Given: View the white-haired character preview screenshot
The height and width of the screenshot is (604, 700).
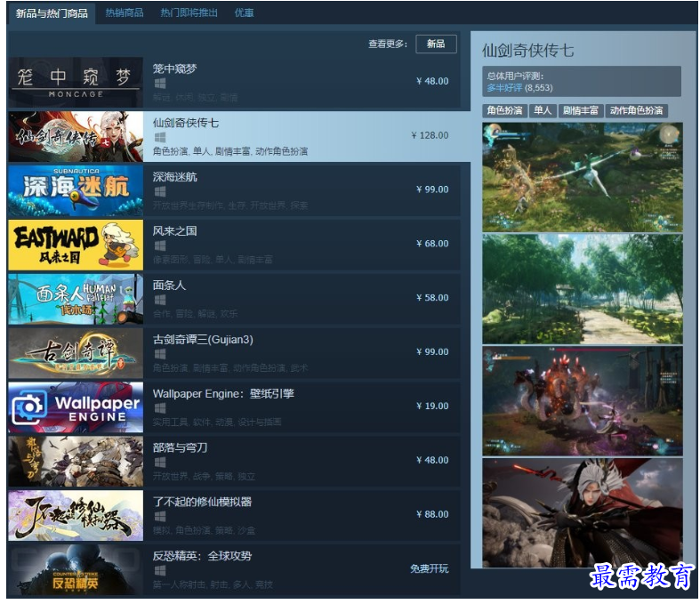Looking at the screenshot, I should click(x=583, y=513).
